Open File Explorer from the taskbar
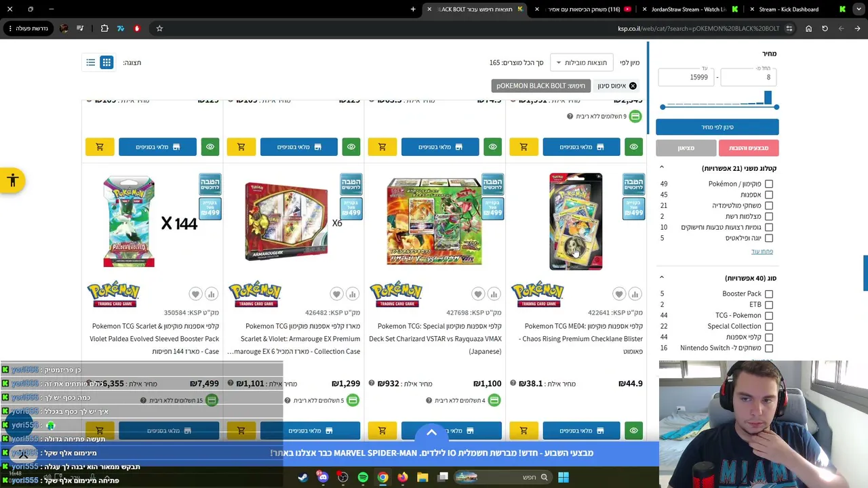Screen dimensions: 868x488 point(422,477)
